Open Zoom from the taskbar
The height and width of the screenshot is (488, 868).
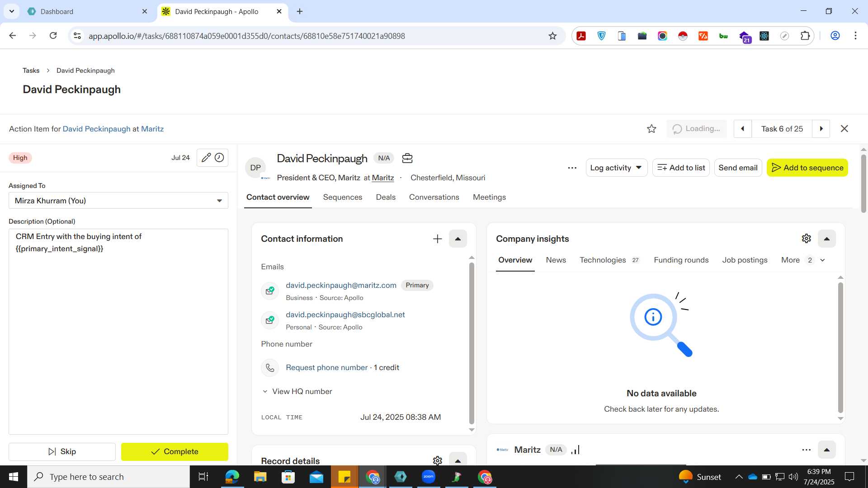tap(429, 477)
